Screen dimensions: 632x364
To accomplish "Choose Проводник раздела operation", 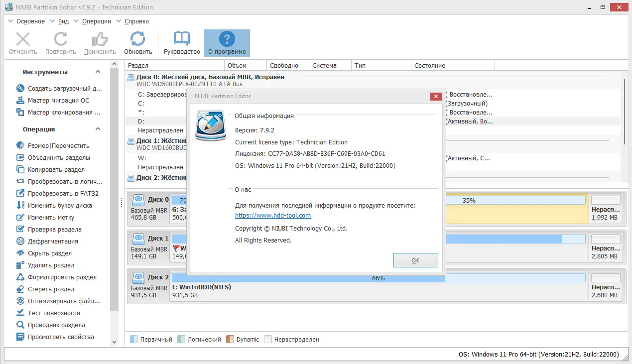I will [x=50, y=325].
